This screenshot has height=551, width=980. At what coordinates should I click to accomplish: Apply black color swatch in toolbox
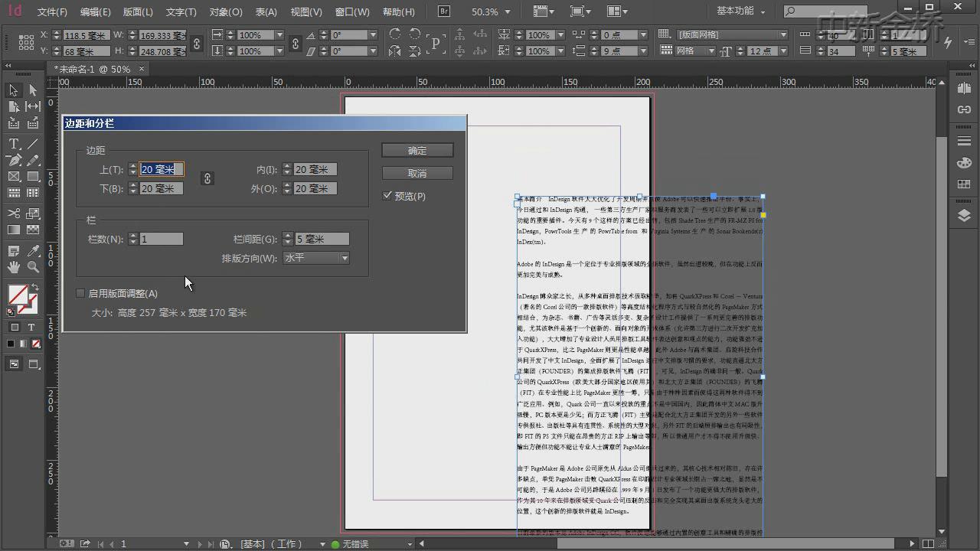coord(11,344)
